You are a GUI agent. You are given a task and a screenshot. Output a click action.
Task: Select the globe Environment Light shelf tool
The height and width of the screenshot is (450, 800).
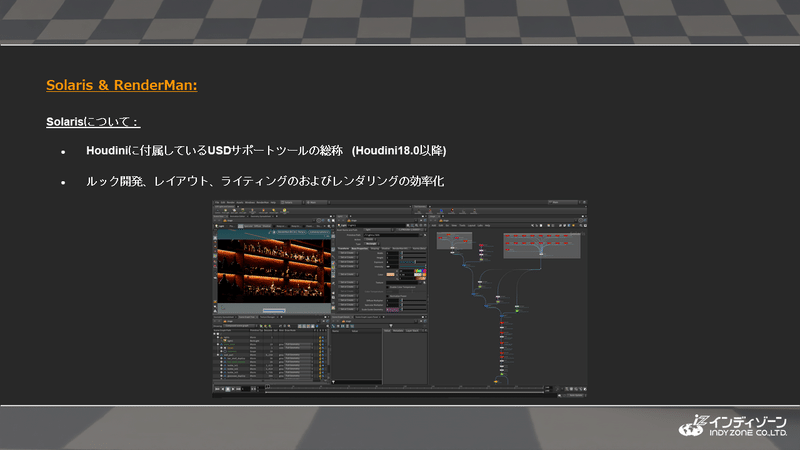click(x=284, y=211)
